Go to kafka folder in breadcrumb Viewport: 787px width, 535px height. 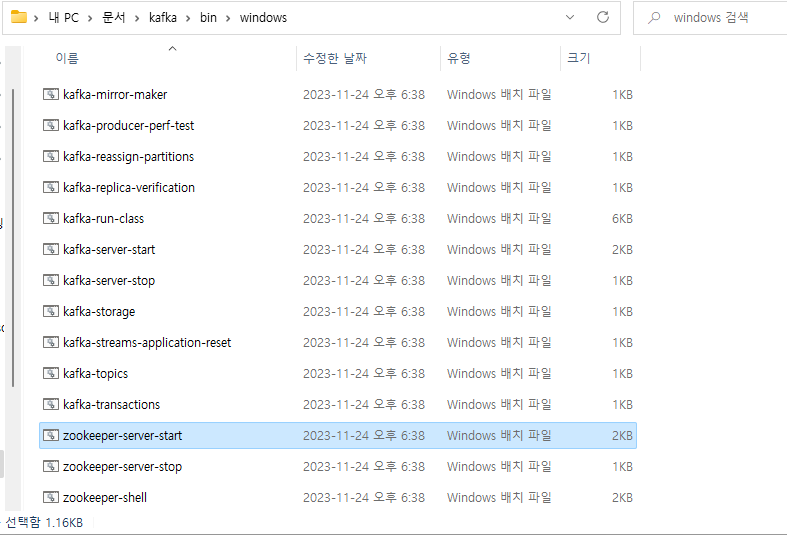pos(163,18)
